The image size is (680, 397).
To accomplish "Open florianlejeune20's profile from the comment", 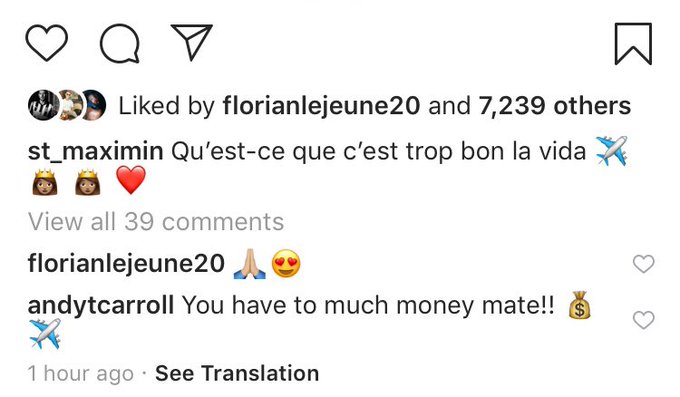I will pyautogui.click(x=126, y=263).
